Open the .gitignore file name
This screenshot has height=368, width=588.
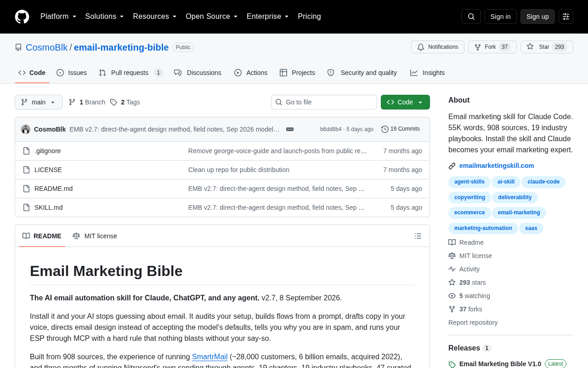point(48,151)
